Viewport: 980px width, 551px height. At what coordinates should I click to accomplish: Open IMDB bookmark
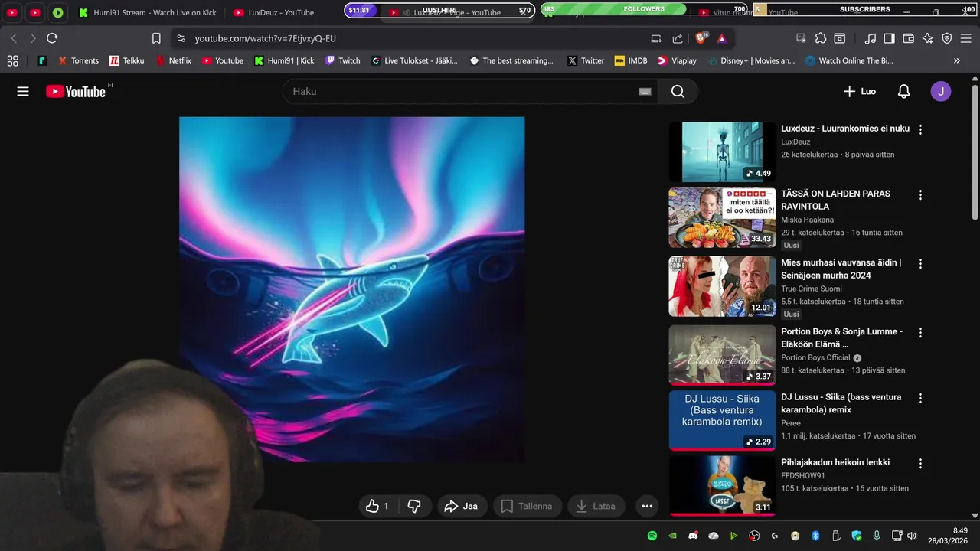click(631, 60)
